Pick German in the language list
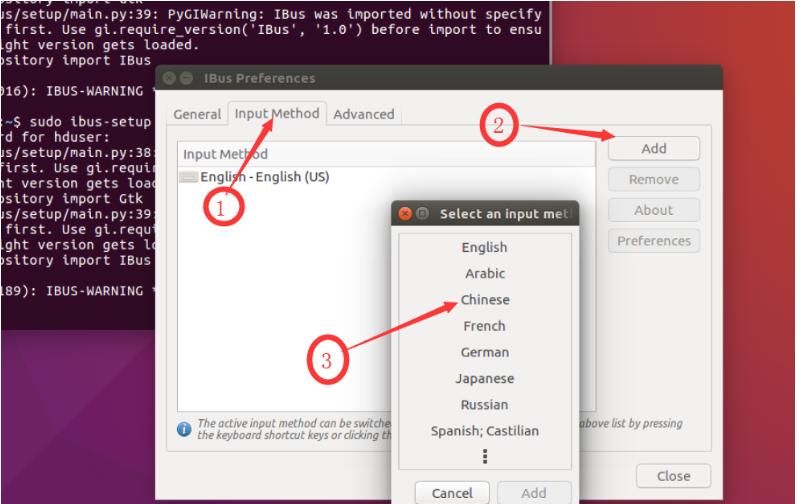Viewport: 797px width, 504px height. pyautogui.click(x=484, y=353)
